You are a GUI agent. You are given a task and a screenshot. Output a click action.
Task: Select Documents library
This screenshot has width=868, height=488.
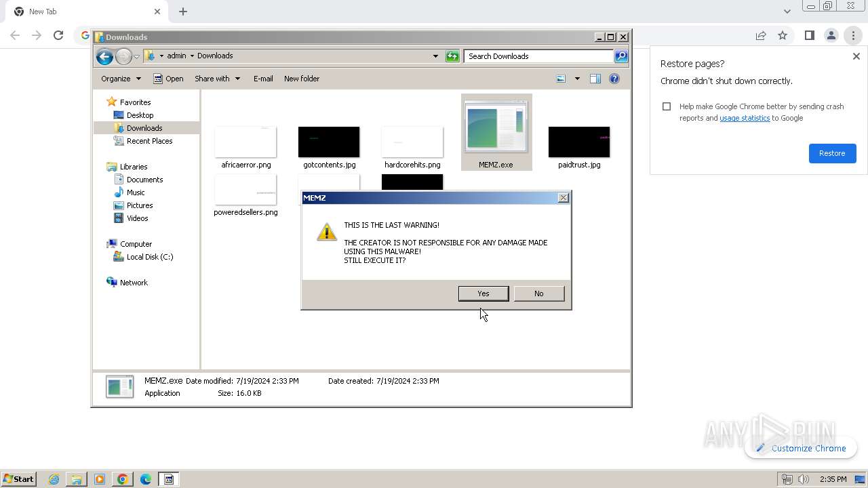144,180
